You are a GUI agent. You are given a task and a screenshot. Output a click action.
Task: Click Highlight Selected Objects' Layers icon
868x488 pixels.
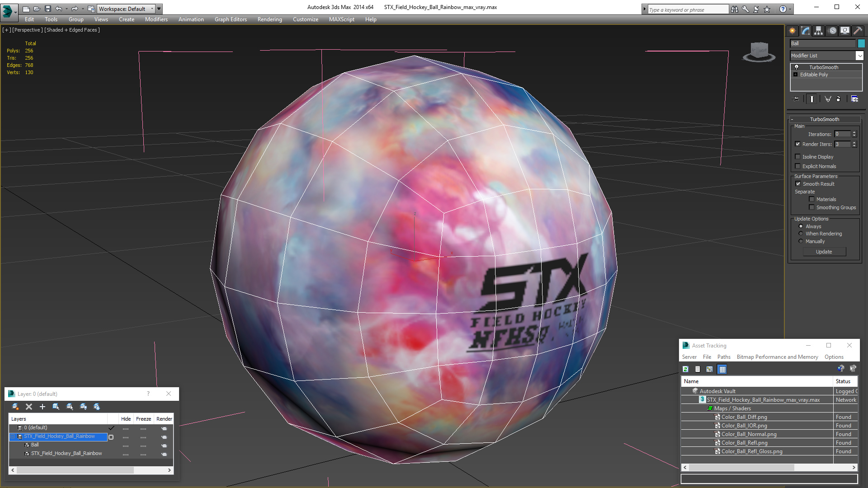[x=70, y=407]
